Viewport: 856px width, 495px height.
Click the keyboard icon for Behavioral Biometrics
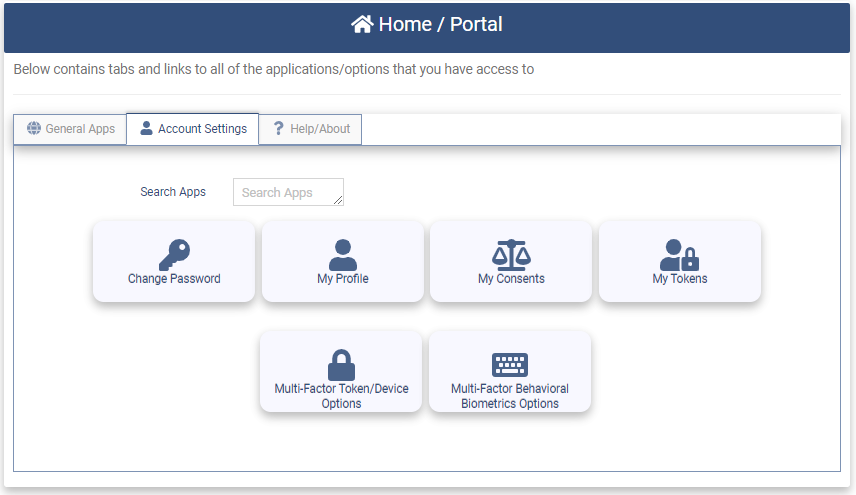pyautogui.click(x=510, y=364)
